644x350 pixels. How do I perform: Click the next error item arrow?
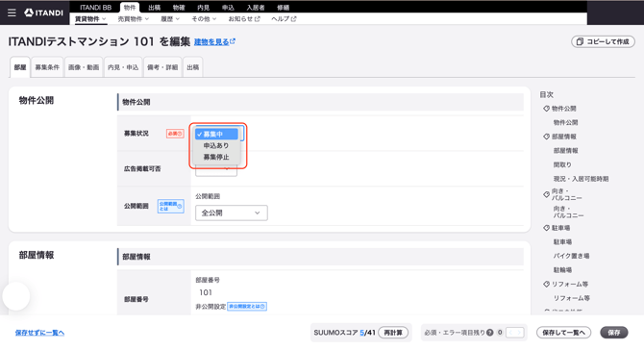(x=520, y=333)
